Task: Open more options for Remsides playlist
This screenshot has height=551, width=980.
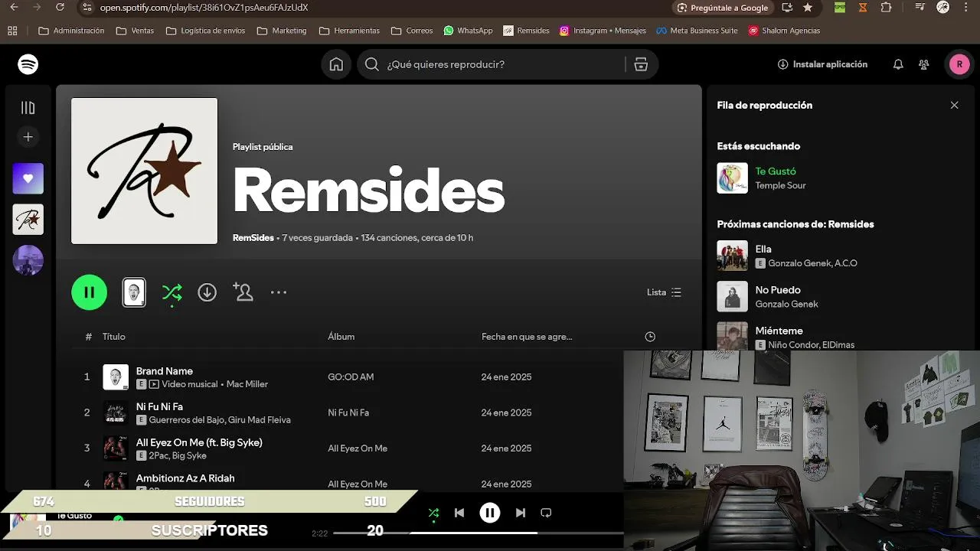Action: point(279,292)
